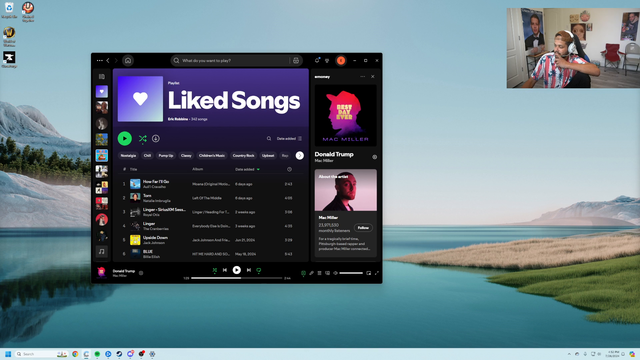Screen dimensions: 640x360
Task: Select the Nostalgia filter chip
Action: pos(128,156)
